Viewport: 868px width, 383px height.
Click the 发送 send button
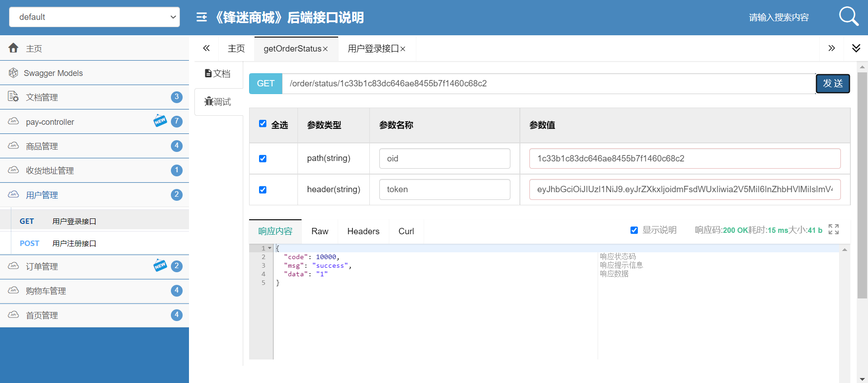coord(833,84)
